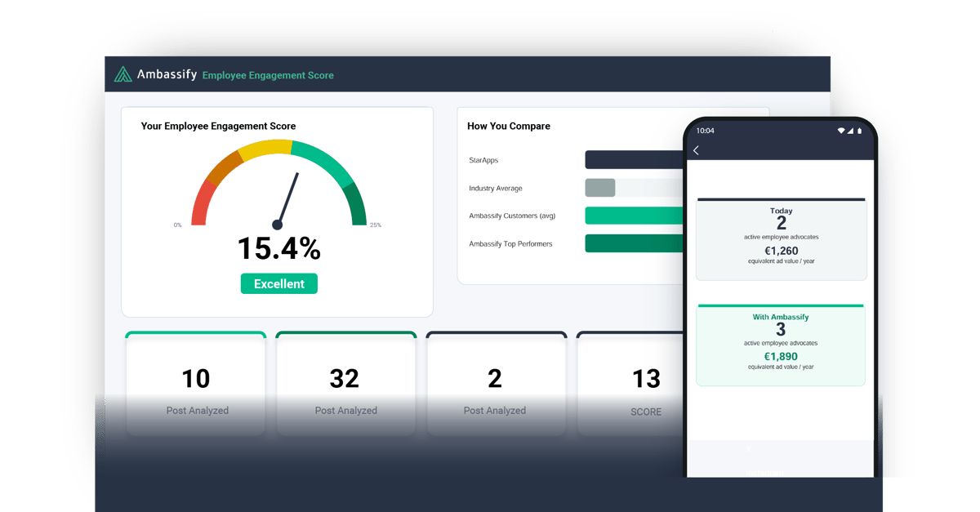980x512 pixels.
Task: Tap the cellular signal icon on phone
Action: tap(850, 131)
